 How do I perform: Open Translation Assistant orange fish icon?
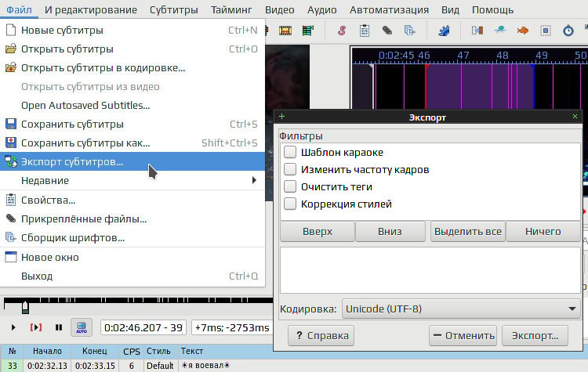point(523,31)
